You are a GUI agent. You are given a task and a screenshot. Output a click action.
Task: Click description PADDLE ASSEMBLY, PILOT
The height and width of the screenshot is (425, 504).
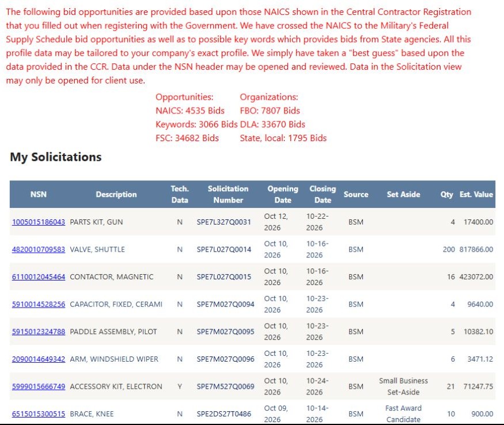[113, 332]
